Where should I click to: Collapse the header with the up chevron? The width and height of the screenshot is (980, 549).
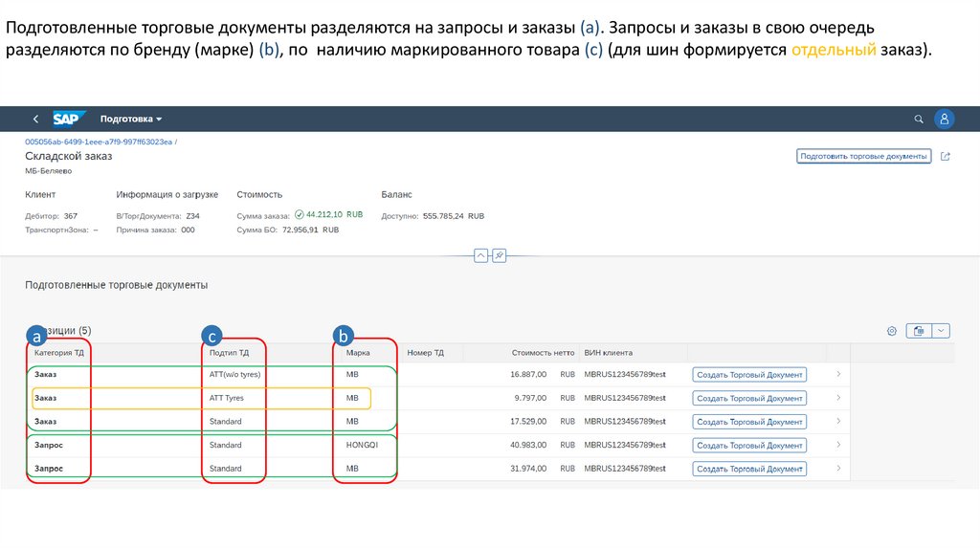[x=480, y=255]
